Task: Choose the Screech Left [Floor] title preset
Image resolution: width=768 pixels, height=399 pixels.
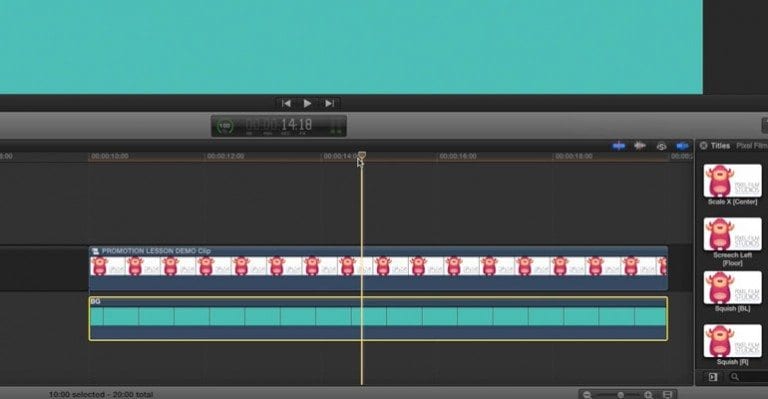Action: [732, 235]
